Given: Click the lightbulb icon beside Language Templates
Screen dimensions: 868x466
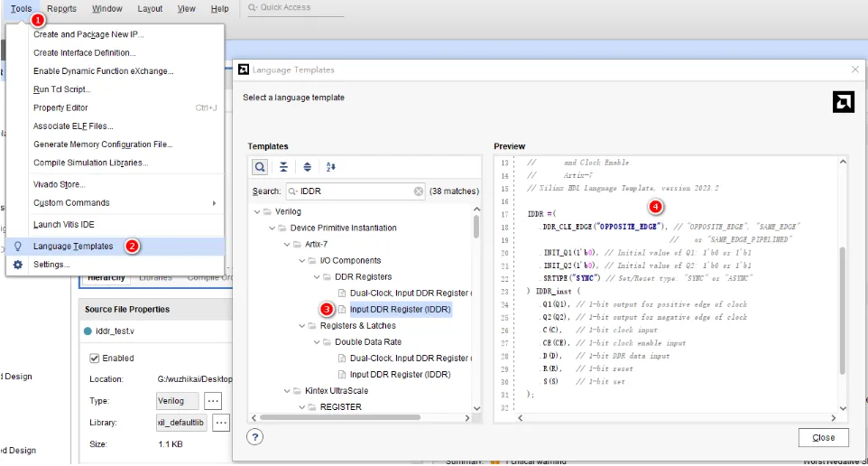Looking at the screenshot, I should coord(18,246).
